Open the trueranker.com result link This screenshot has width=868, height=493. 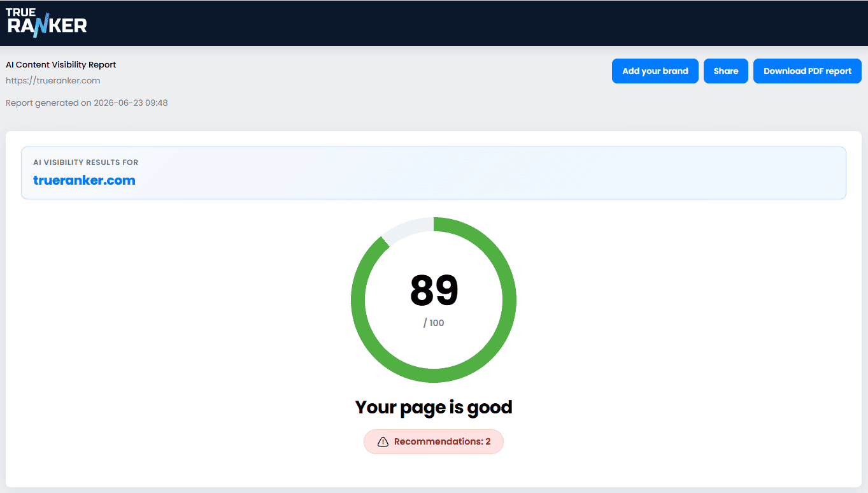click(x=84, y=180)
